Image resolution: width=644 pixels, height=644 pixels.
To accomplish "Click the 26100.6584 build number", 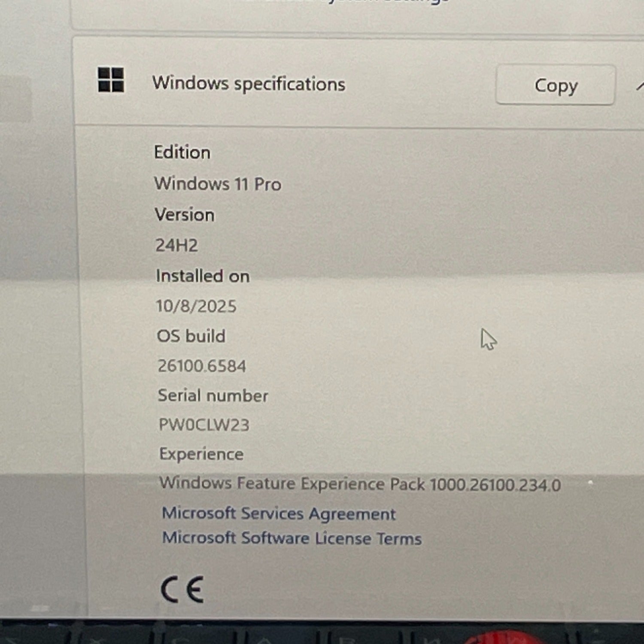I will click(202, 366).
